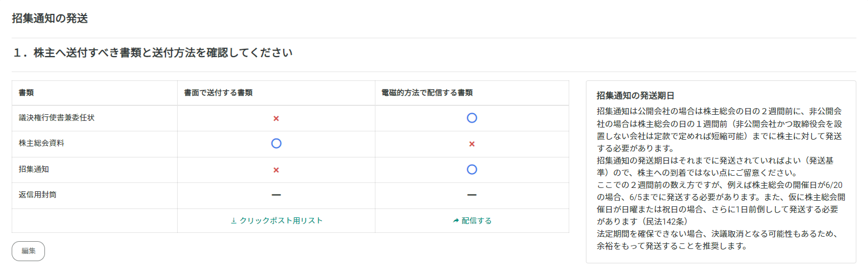Image resolution: width=868 pixels, height=275 pixels.
Task: Click dash icon for 返信用封筒 paper delivery
Action: pyautogui.click(x=276, y=195)
